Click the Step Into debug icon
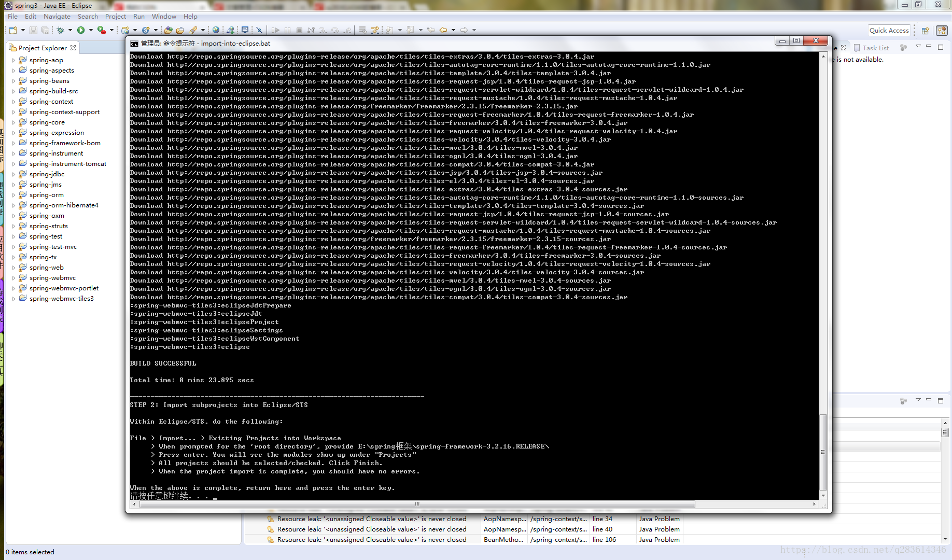Image resolution: width=952 pixels, height=560 pixels. coord(323,30)
